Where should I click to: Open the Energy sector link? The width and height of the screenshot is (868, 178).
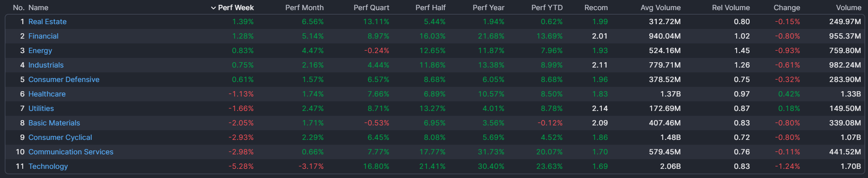[40, 51]
